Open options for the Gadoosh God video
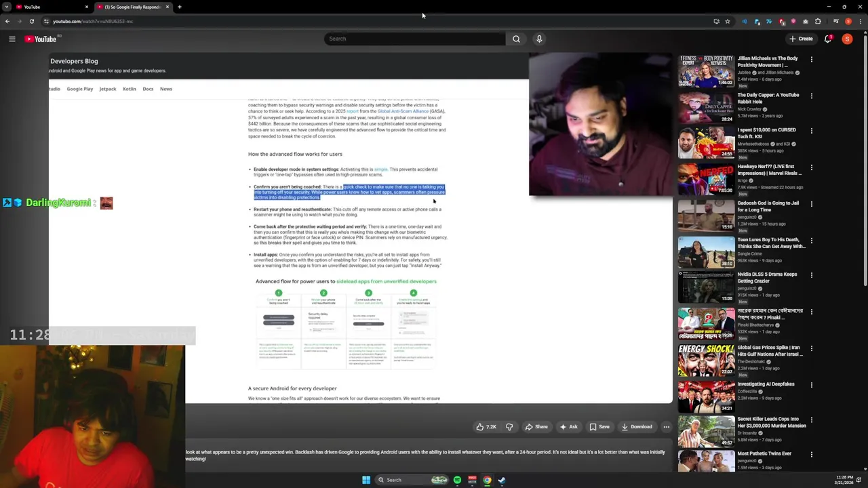Viewport: 868px width, 488px height. 811,204
